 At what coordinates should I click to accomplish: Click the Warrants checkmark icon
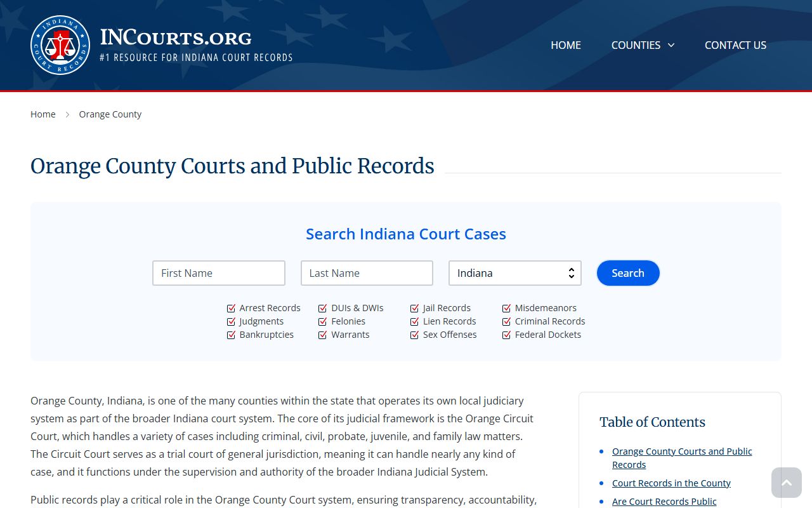[323, 335]
